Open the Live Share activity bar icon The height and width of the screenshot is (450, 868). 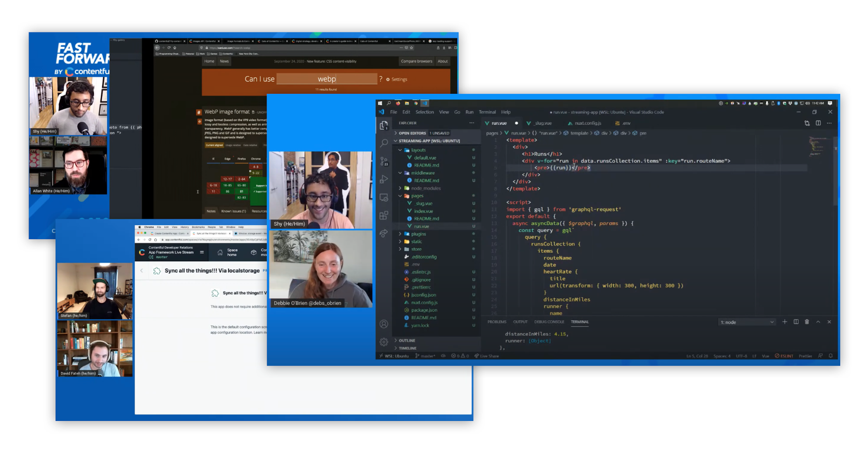[384, 233]
